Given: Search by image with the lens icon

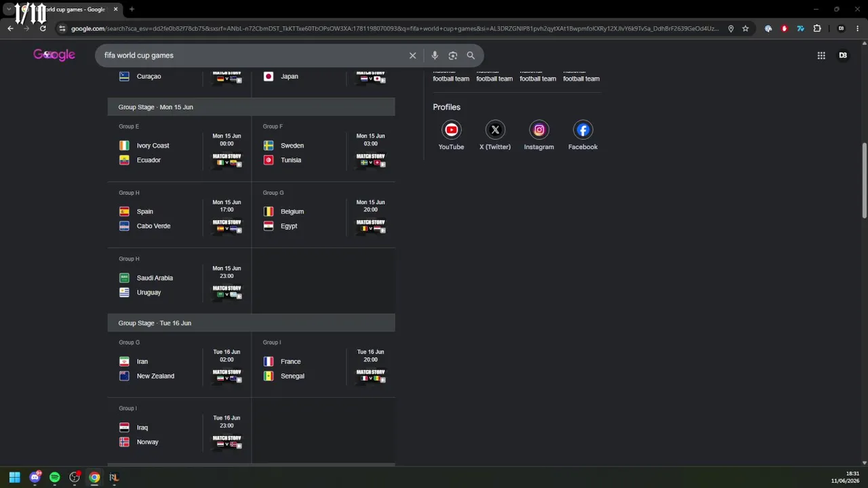Looking at the screenshot, I should tap(453, 56).
